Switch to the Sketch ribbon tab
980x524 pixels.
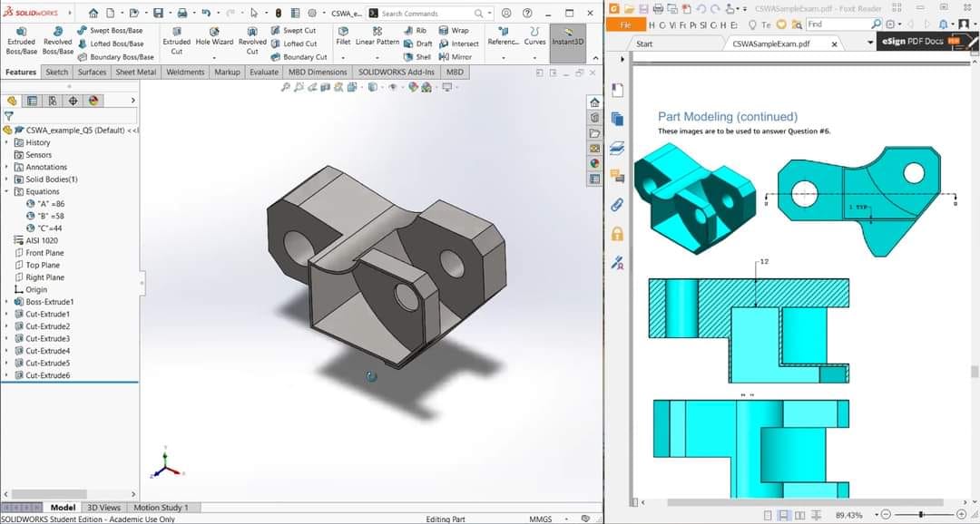(56, 73)
